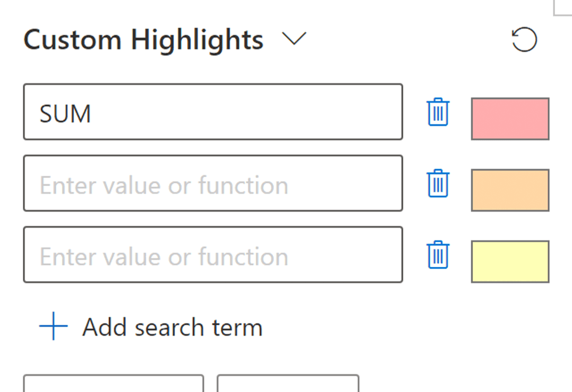Image resolution: width=572 pixels, height=392 pixels.
Task: Click the Custom Highlights heading
Action: click(143, 39)
